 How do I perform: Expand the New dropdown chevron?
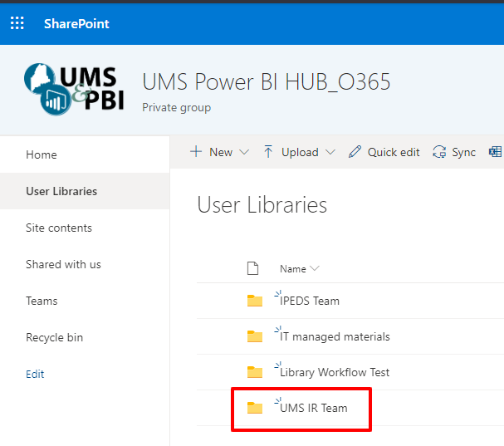click(244, 152)
